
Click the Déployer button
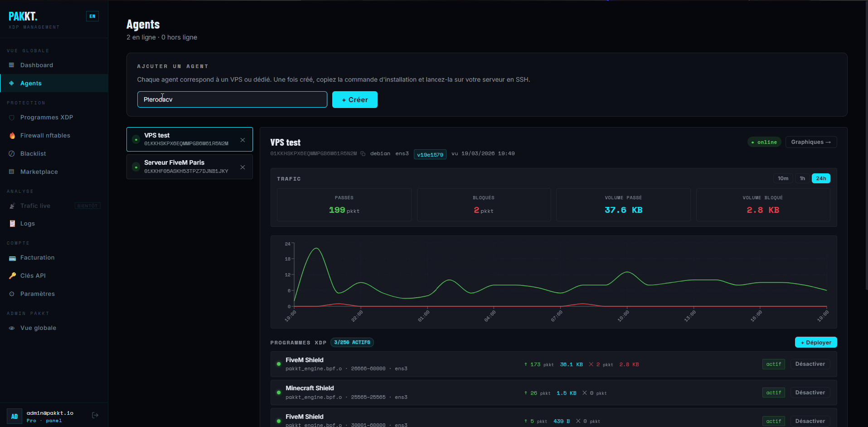click(815, 343)
